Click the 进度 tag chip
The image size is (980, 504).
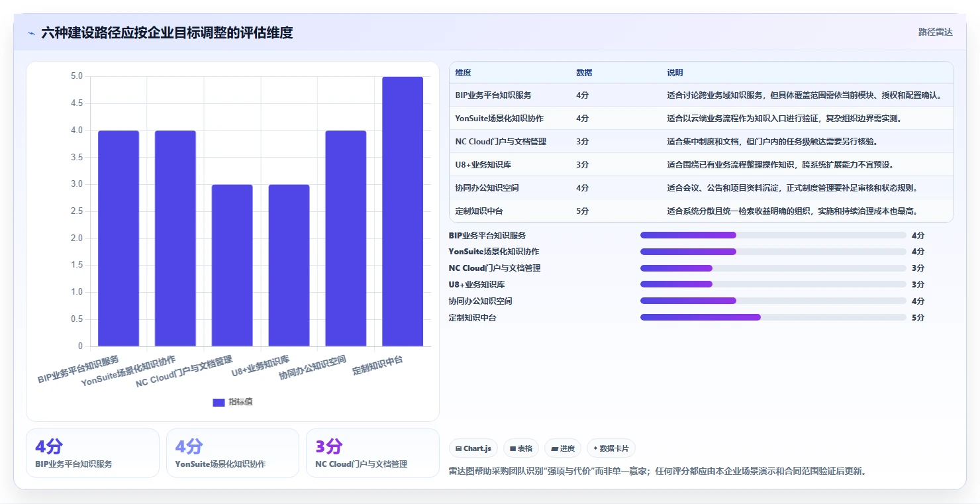click(x=563, y=448)
